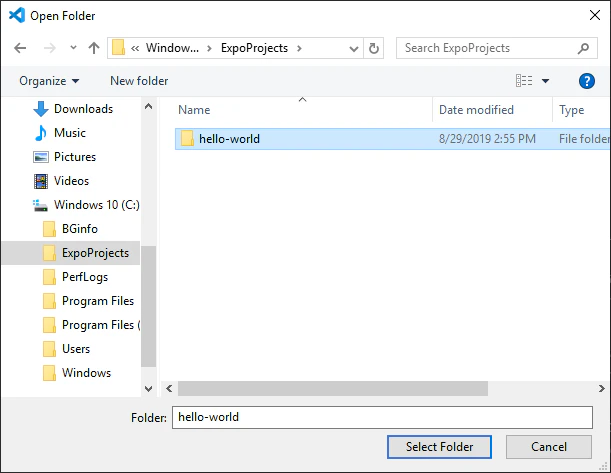Select Music in the navigation pane
This screenshot has height=473, width=611.
(x=70, y=133)
